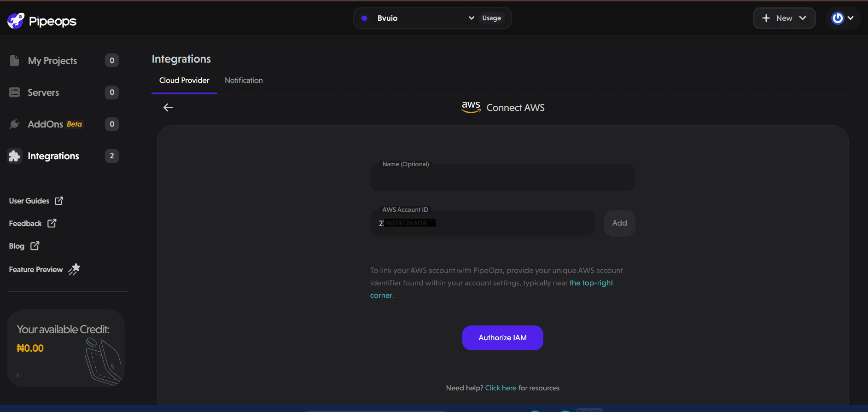Image resolution: width=868 pixels, height=412 pixels.
Task: Click the wallet illustration in credit card
Action: 104,361
